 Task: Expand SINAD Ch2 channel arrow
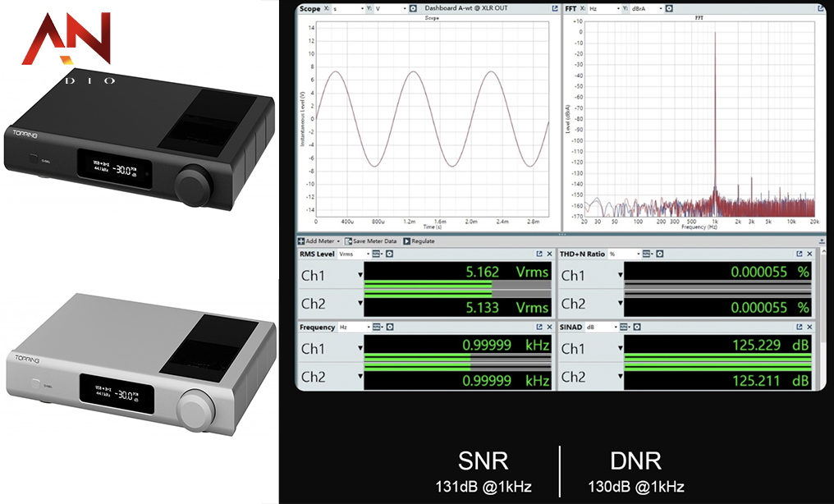pos(620,377)
